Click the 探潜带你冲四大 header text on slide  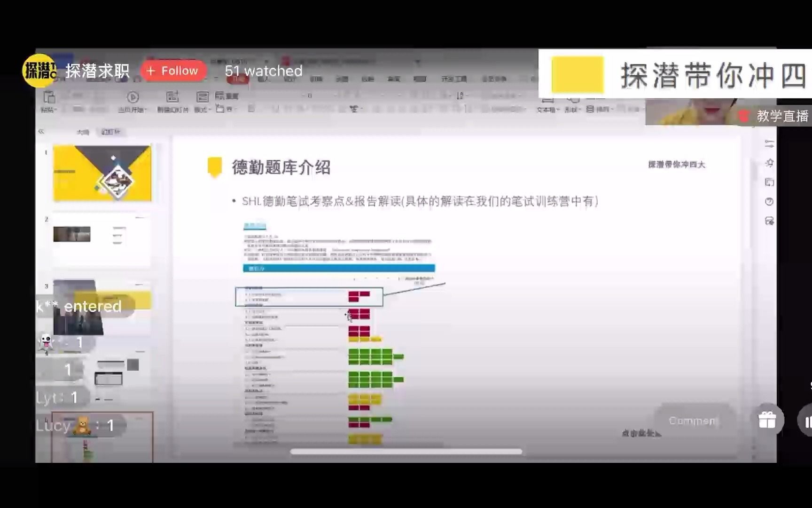point(677,165)
